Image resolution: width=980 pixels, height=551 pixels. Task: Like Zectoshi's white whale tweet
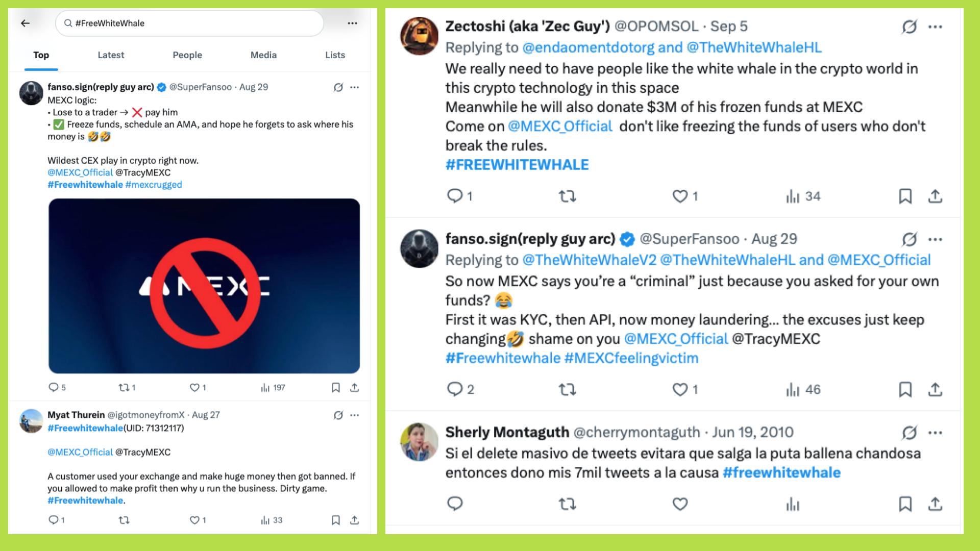[680, 196]
